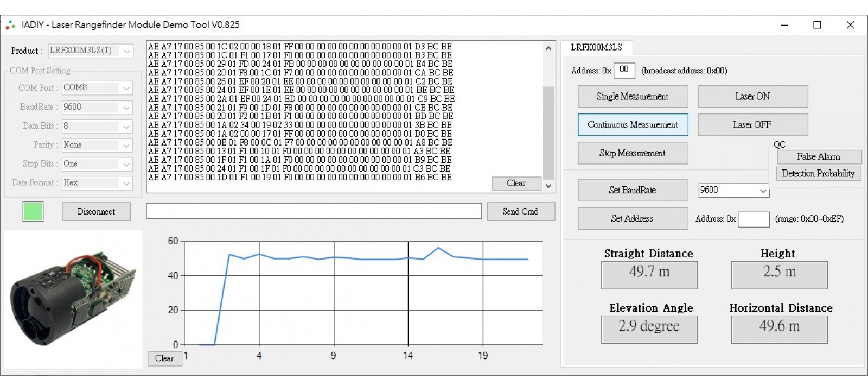868x391 pixels.
Task: Switch to the LRFX00M3LS tab
Action: click(x=596, y=47)
